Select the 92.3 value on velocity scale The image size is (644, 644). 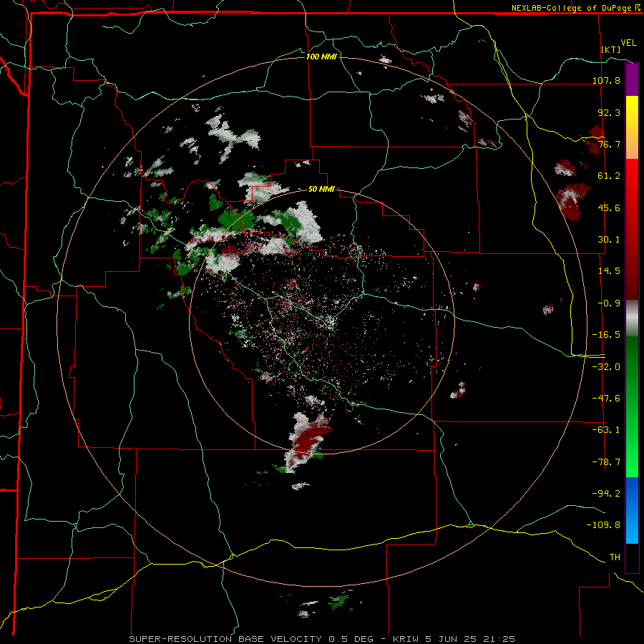609,112
